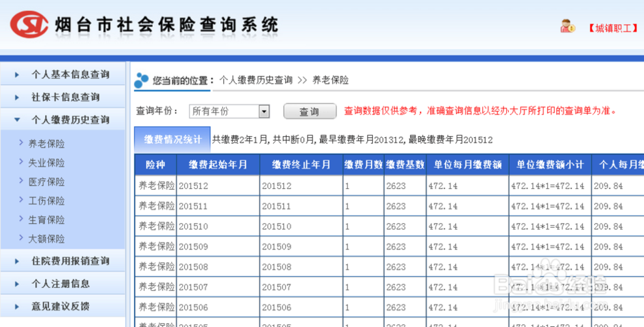Click the 缴费起始年月 column header
Image resolution: width=644 pixels, height=327 pixels.
[x=218, y=165]
